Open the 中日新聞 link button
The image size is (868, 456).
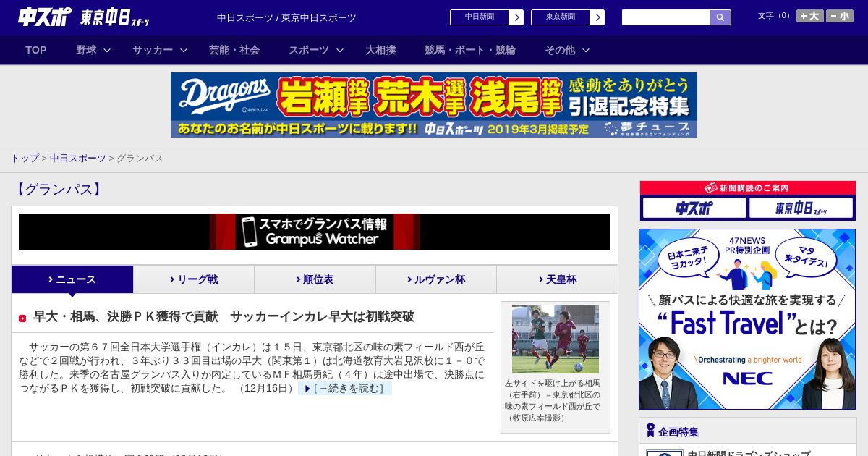(487, 17)
